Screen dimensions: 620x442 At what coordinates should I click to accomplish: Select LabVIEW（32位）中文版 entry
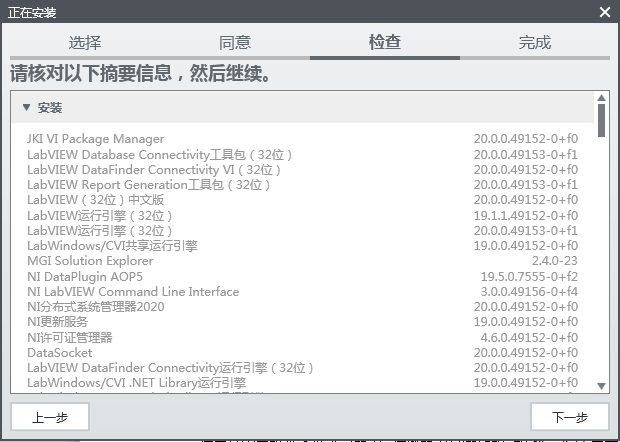[302, 200]
